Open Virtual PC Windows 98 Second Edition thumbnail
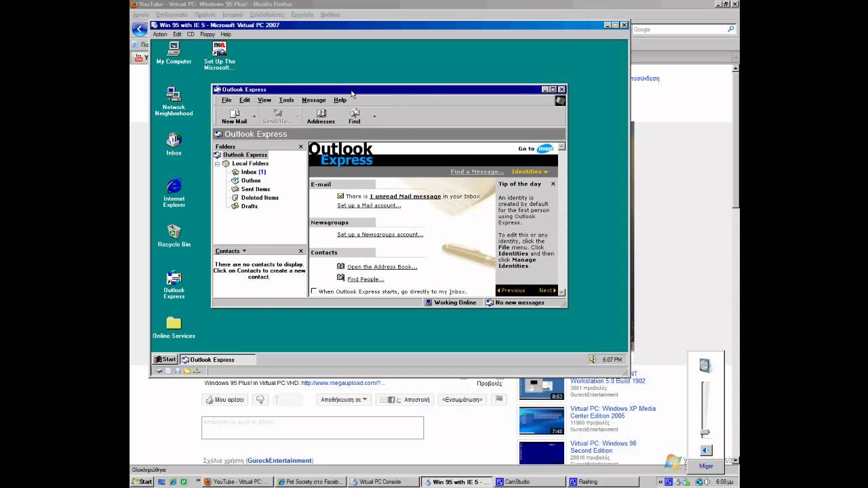The height and width of the screenshot is (488, 868). [x=541, y=453]
